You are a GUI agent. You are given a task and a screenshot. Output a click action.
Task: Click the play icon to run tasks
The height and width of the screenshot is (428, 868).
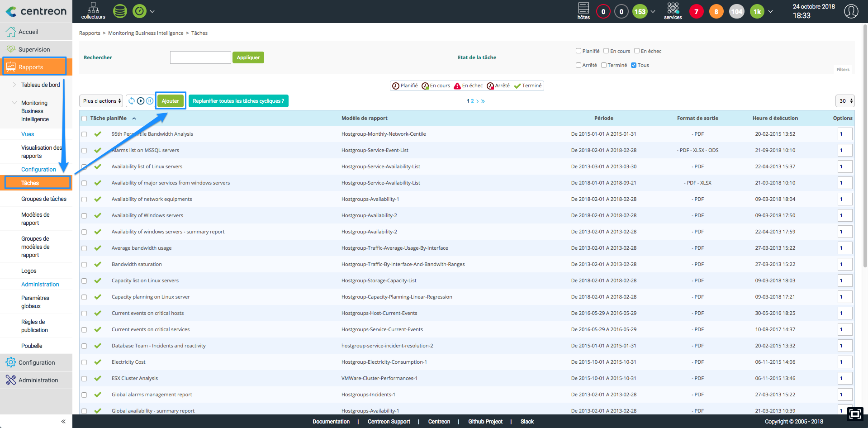141,101
